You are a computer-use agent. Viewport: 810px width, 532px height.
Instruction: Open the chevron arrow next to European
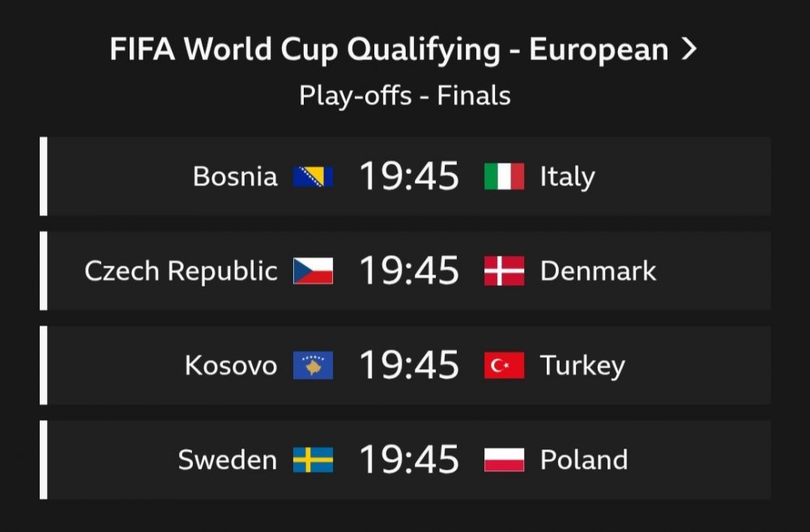[689, 49]
